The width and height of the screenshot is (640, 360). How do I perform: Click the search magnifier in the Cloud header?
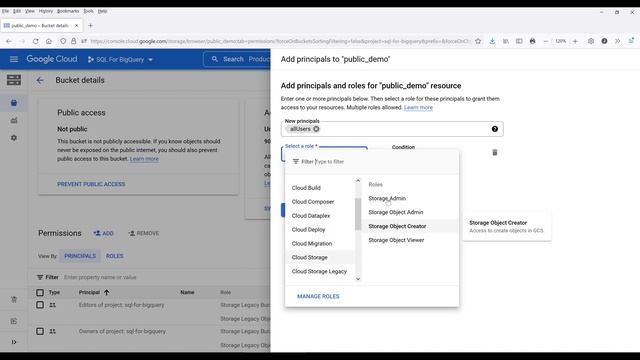click(215, 59)
